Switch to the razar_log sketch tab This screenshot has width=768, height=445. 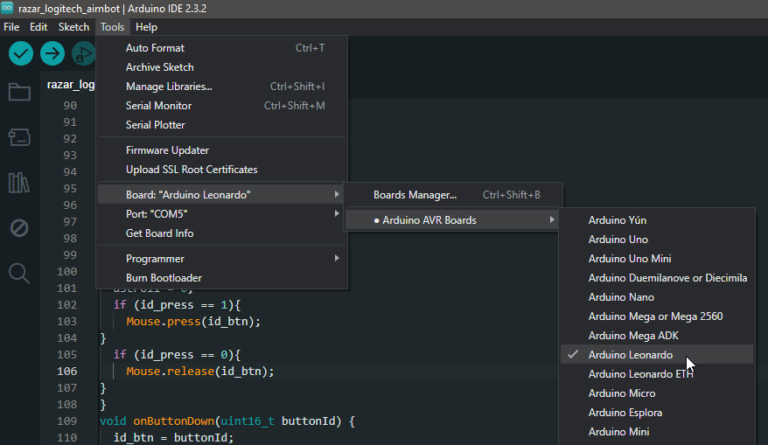(x=71, y=85)
